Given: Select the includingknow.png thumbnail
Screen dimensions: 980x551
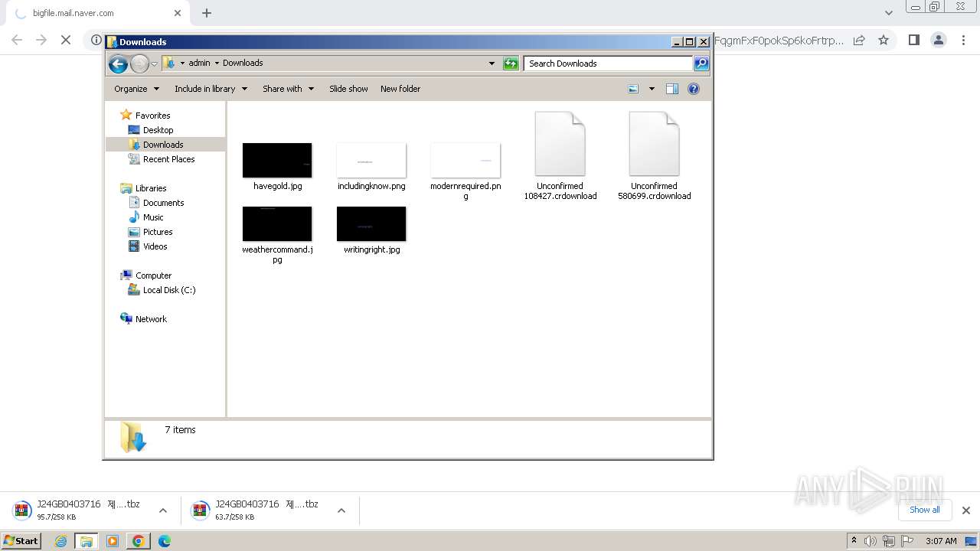Looking at the screenshot, I should click(371, 160).
